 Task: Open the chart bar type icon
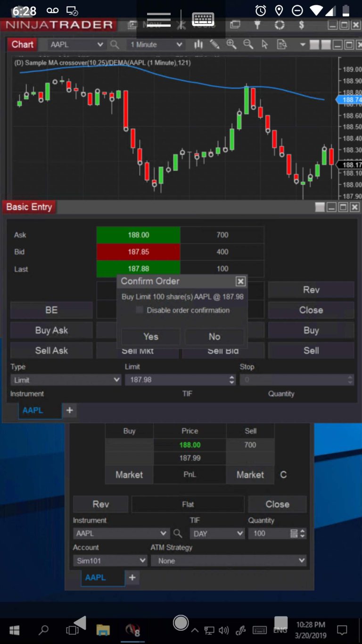pos(198,44)
